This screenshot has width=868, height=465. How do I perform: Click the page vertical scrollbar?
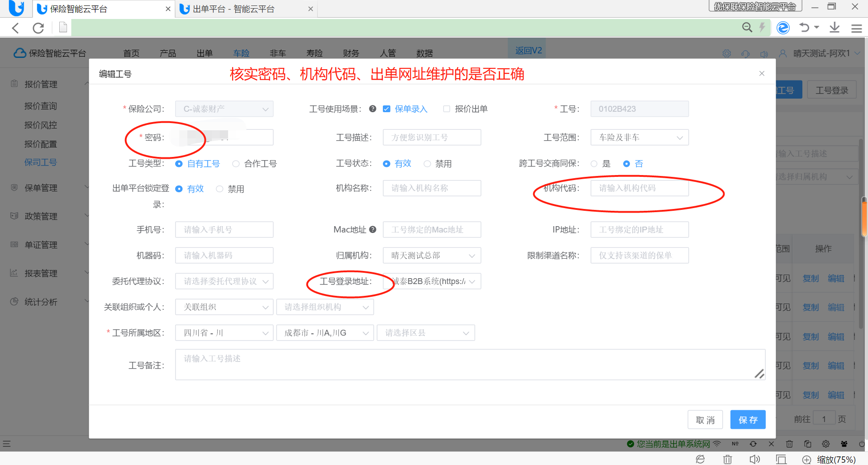click(x=864, y=217)
